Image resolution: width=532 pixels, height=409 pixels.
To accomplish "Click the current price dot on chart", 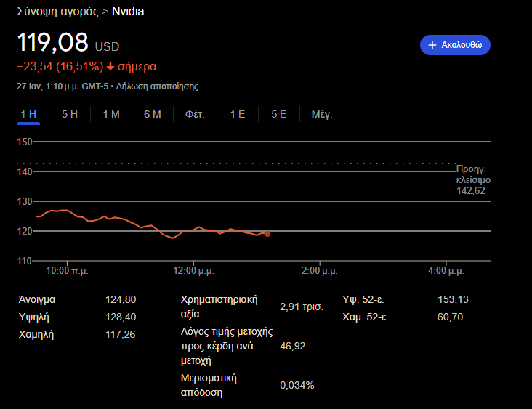I will pyautogui.click(x=267, y=234).
